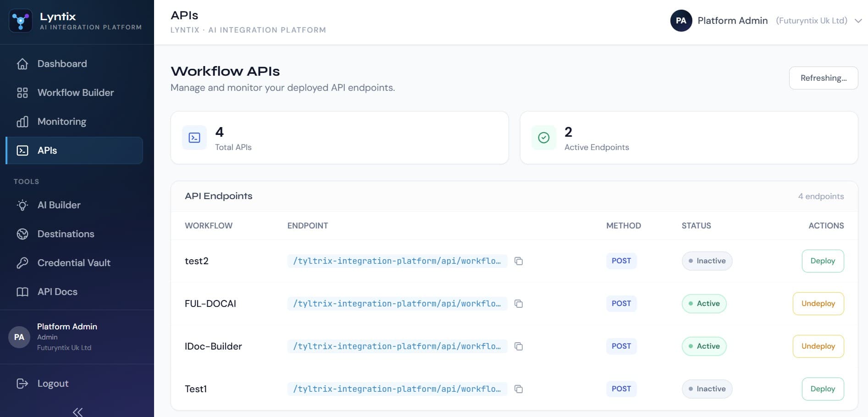Click the IDoc-Builder endpoint path
Image resolution: width=868 pixels, height=417 pixels.
(x=397, y=346)
